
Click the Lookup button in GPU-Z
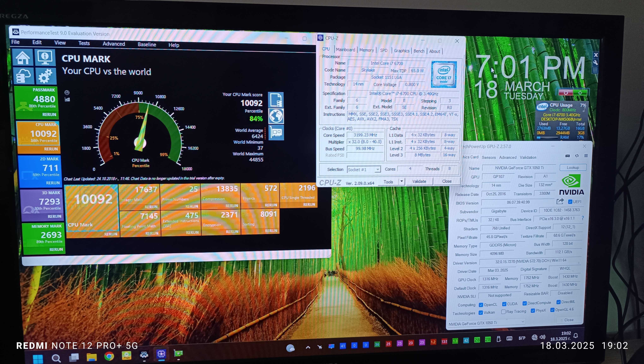point(573,167)
